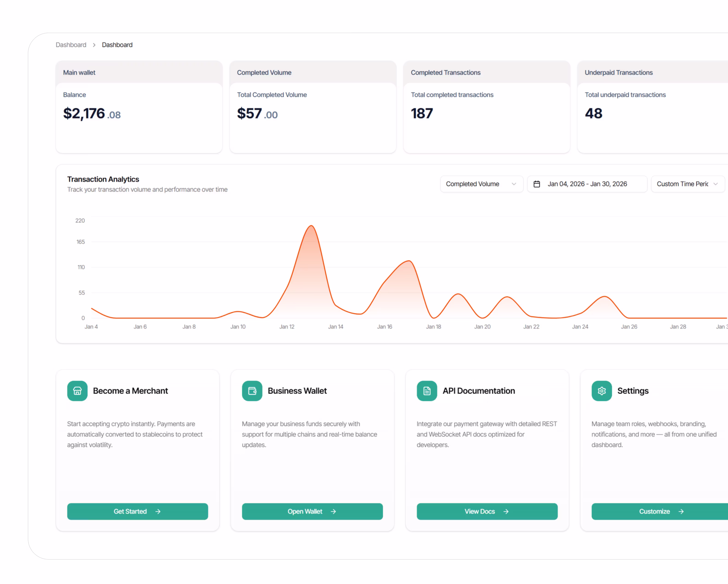
Task: Click the Business Wallet icon
Action: point(252,391)
